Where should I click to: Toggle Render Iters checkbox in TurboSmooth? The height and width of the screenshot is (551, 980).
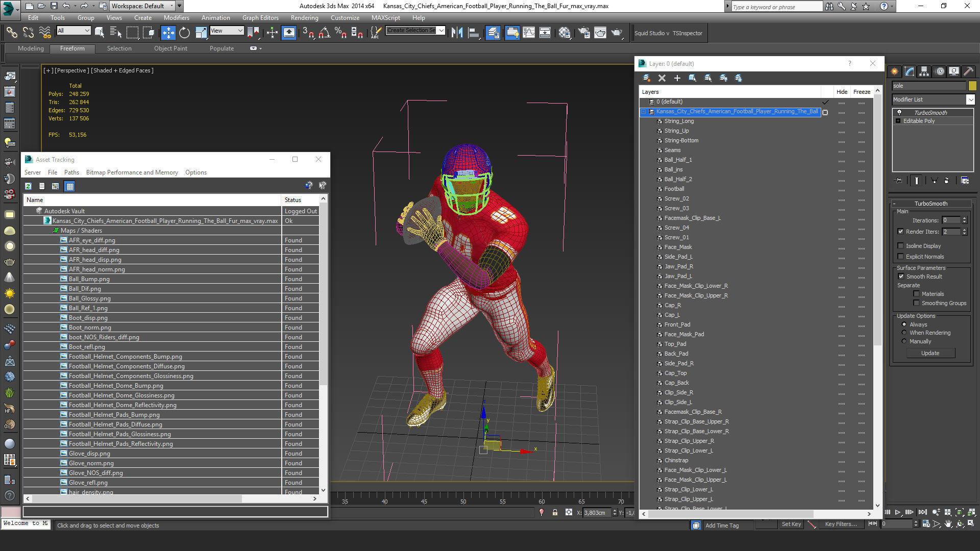(x=900, y=232)
